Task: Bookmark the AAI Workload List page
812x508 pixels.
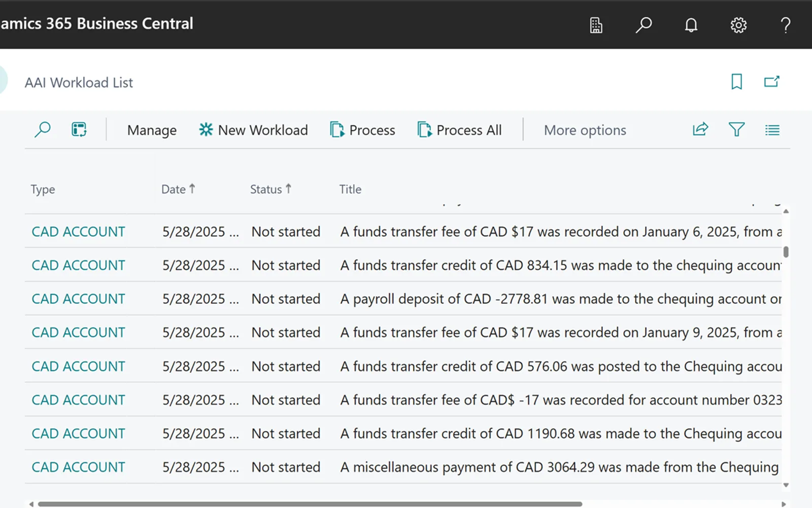Action: click(x=736, y=82)
